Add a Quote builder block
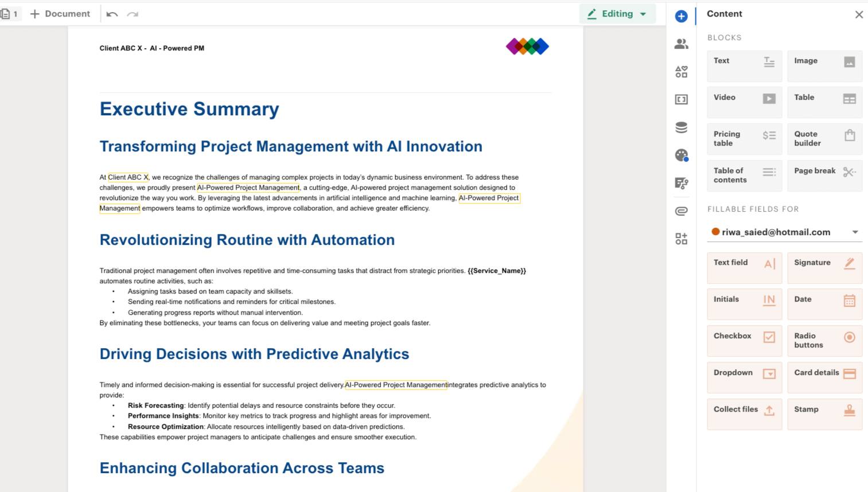Screen dimensions: 868x492 [824, 139]
